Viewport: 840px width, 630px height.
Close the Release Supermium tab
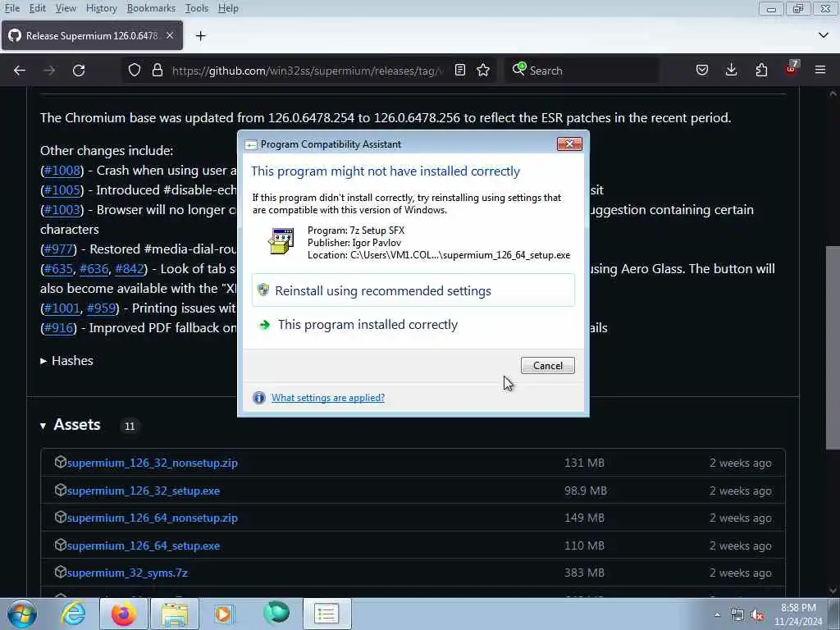[x=170, y=35]
